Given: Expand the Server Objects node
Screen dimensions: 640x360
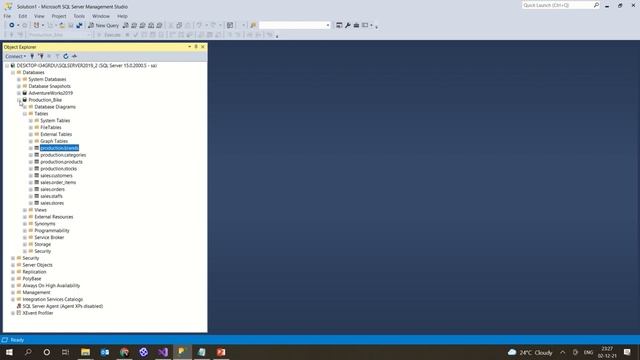Looking at the screenshot, I should pyautogui.click(x=13, y=265).
